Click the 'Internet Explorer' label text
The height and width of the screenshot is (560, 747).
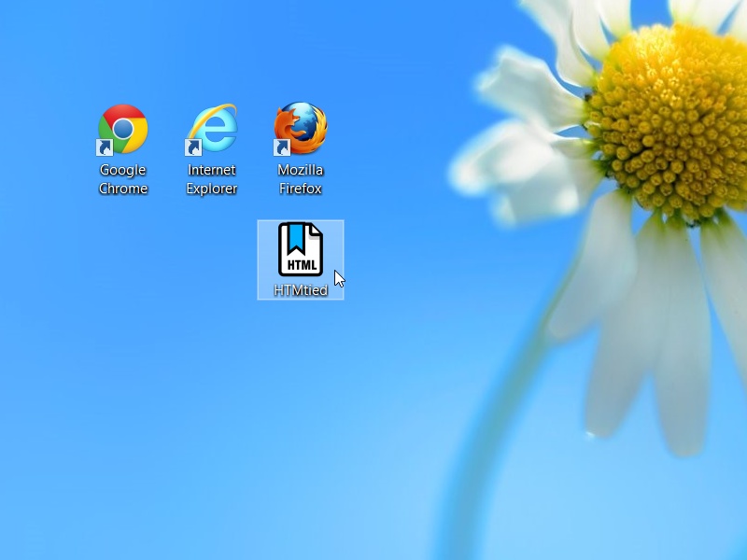(212, 179)
